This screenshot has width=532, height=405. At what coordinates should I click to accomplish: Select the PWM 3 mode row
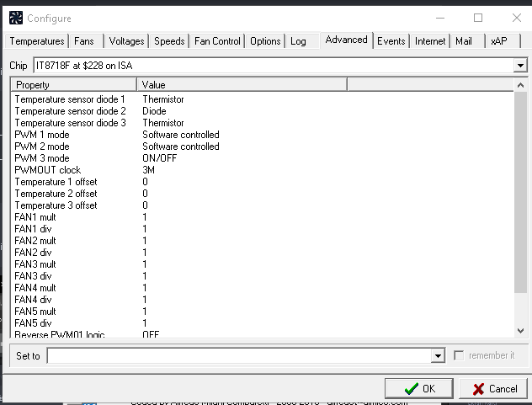pyautogui.click(x=263, y=157)
